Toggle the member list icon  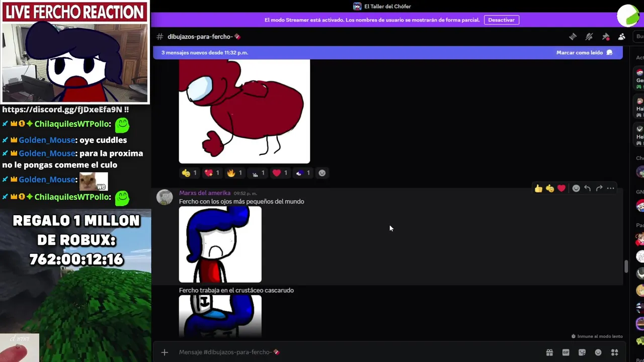[x=622, y=37]
